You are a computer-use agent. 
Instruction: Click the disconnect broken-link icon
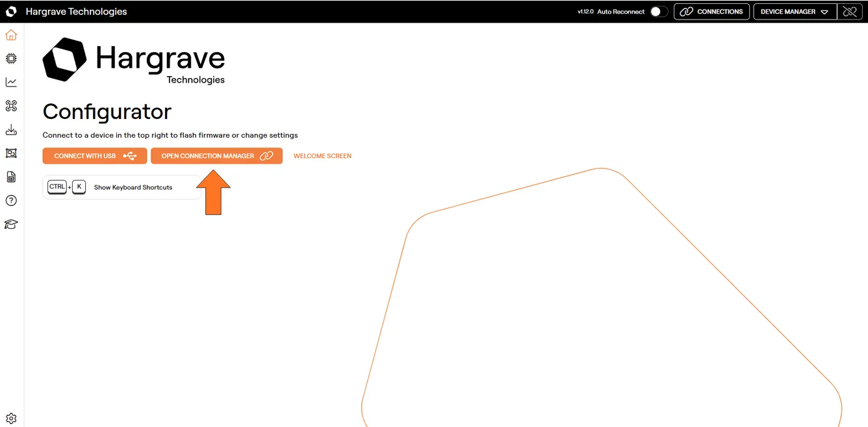[x=850, y=12]
